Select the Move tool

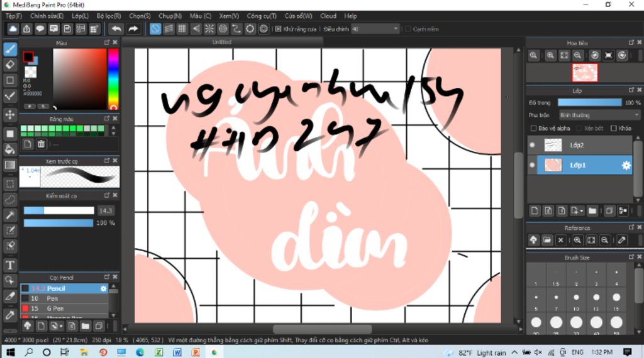coord(10,114)
